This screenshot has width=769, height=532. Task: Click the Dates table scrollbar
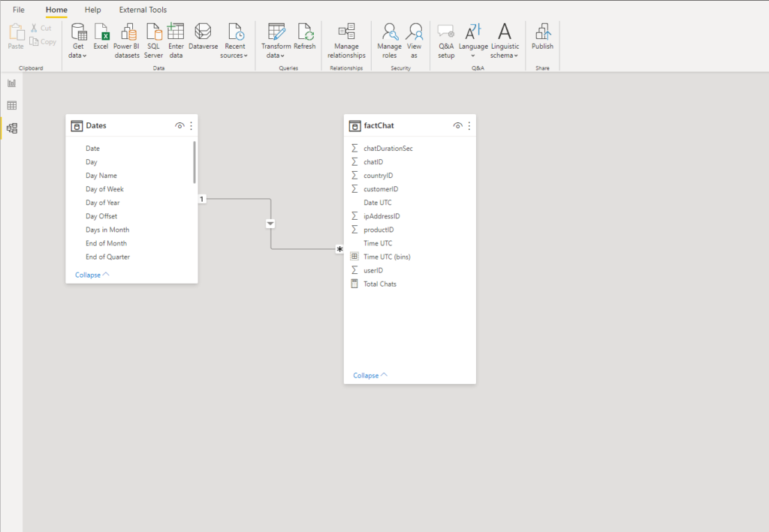[195, 162]
